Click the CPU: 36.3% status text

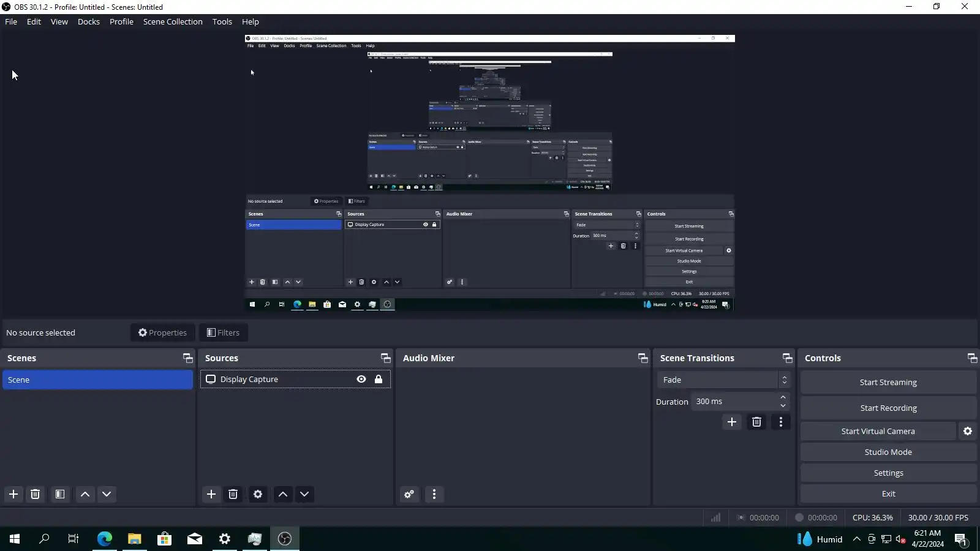pyautogui.click(x=873, y=517)
